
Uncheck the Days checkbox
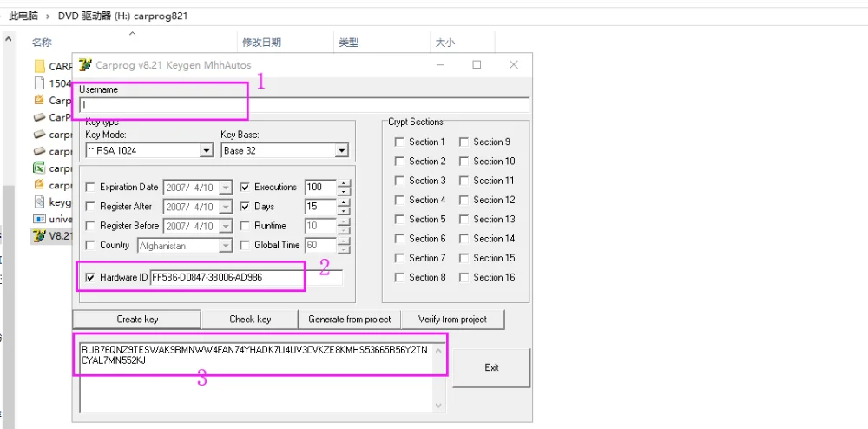245,207
